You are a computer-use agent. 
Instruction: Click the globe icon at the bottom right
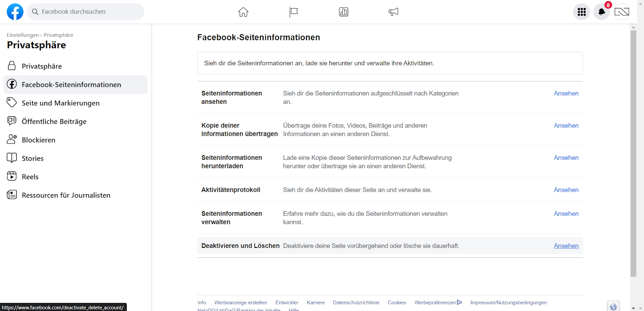(613, 307)
